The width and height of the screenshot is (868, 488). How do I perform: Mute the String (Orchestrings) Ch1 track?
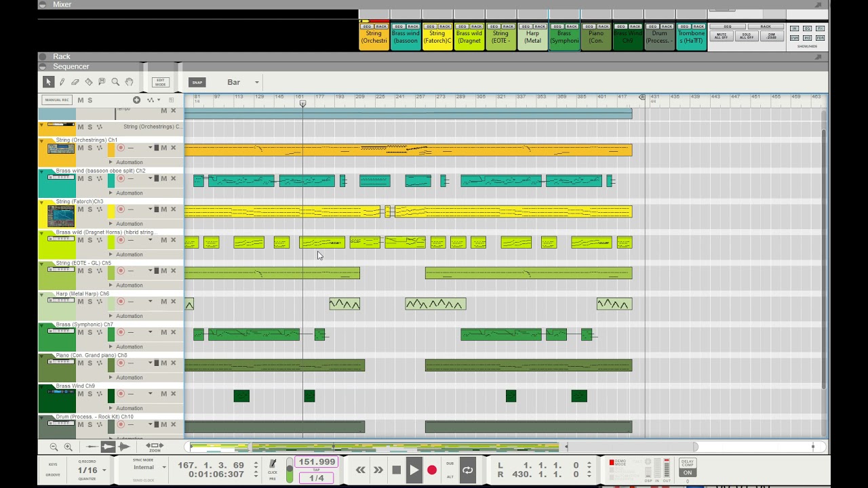[80, 148]
